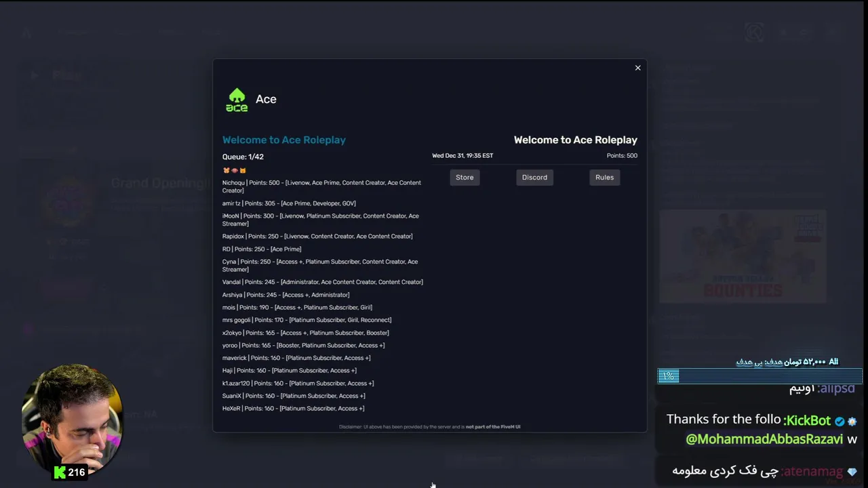Select the HeXeR queue entry
This screenshot has height=488, width=868.
click(x=294, y=409)
